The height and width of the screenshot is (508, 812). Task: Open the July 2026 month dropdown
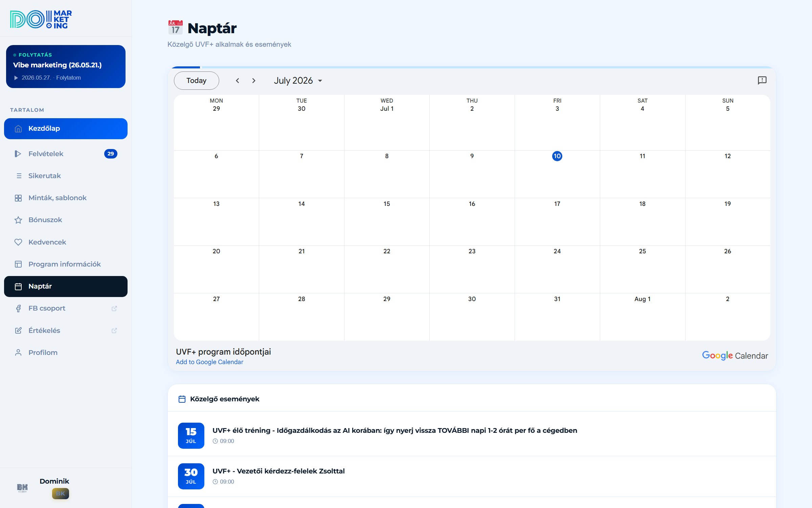click(x=298, y=81)
